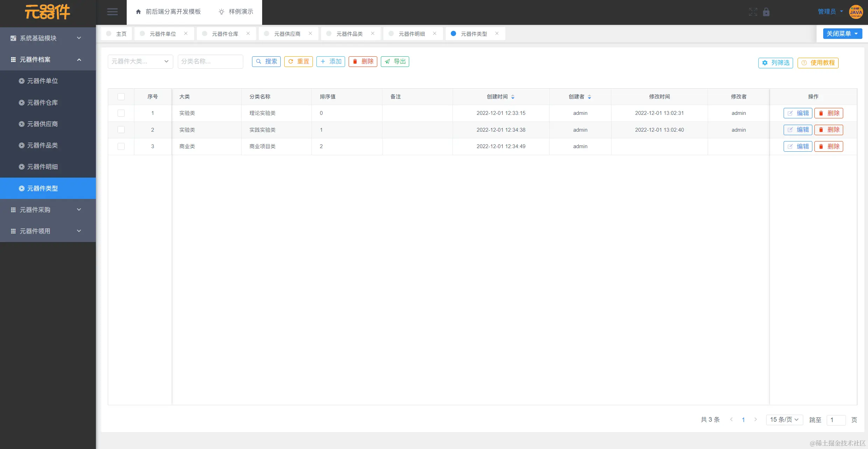Viewport: 868px width, 449px height.
Task: Click the 导出 export button
Action: click(395, 62)
